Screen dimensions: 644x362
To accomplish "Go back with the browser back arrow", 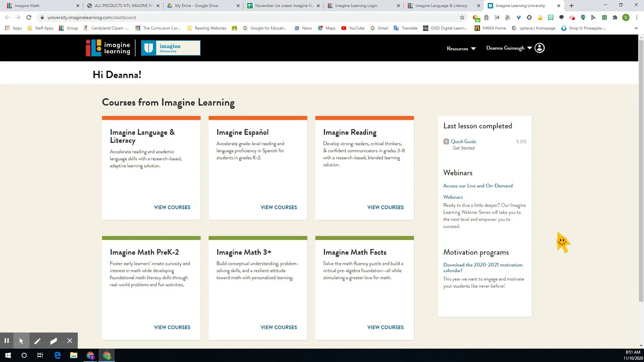I will coord(7,18).
